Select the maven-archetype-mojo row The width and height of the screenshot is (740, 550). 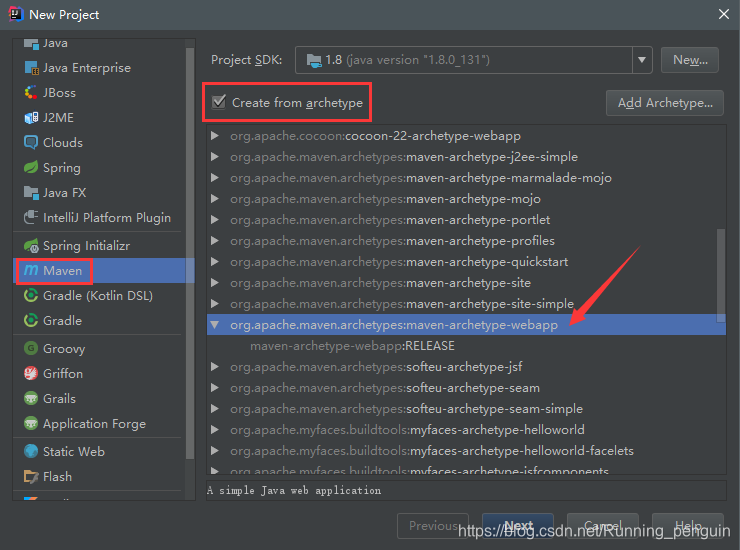(x=466, y=199)
